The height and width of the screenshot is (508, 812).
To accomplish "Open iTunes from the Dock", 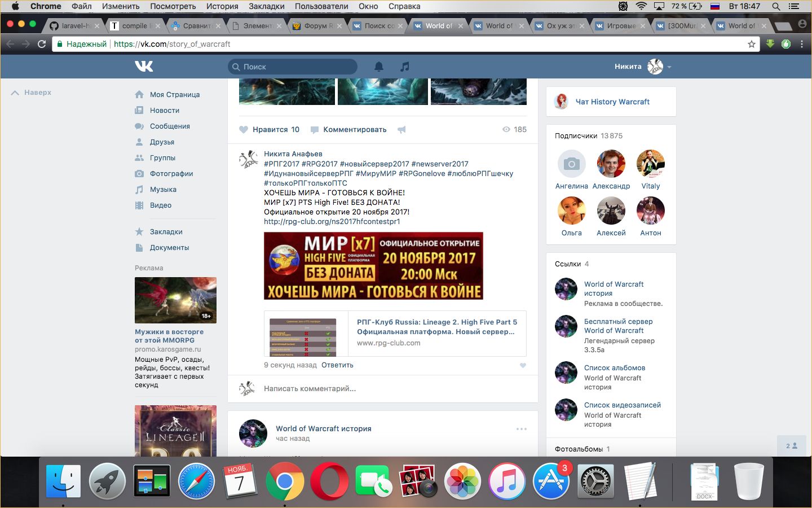I will (x=507, y=481).
